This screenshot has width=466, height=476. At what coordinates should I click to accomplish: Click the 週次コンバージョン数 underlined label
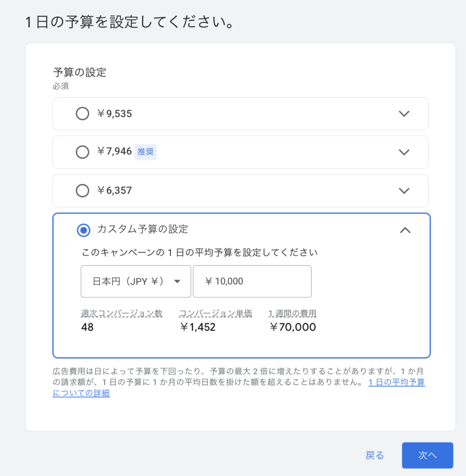coord(122,313)
